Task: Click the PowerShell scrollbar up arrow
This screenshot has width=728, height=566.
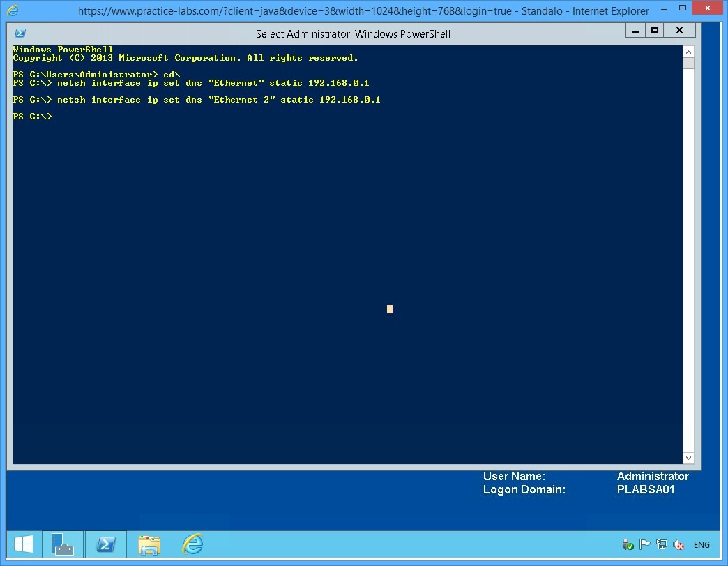Action: coord(689,51)
